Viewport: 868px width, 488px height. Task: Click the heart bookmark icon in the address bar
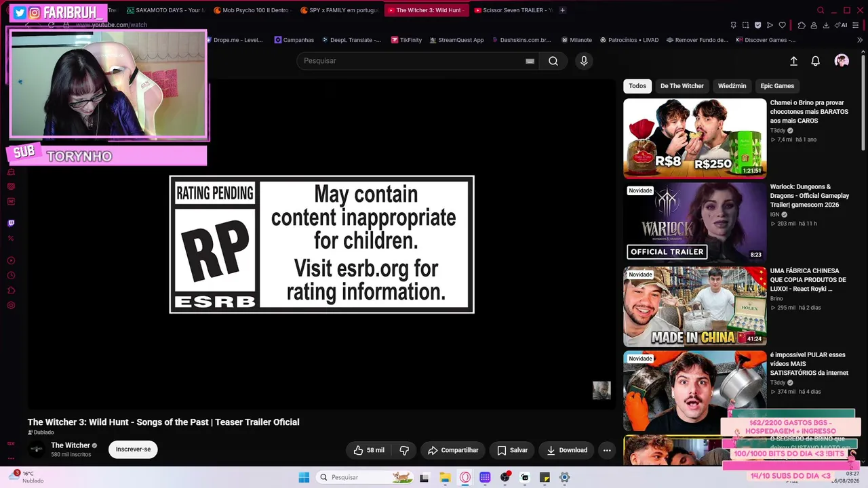click(782, 25)
